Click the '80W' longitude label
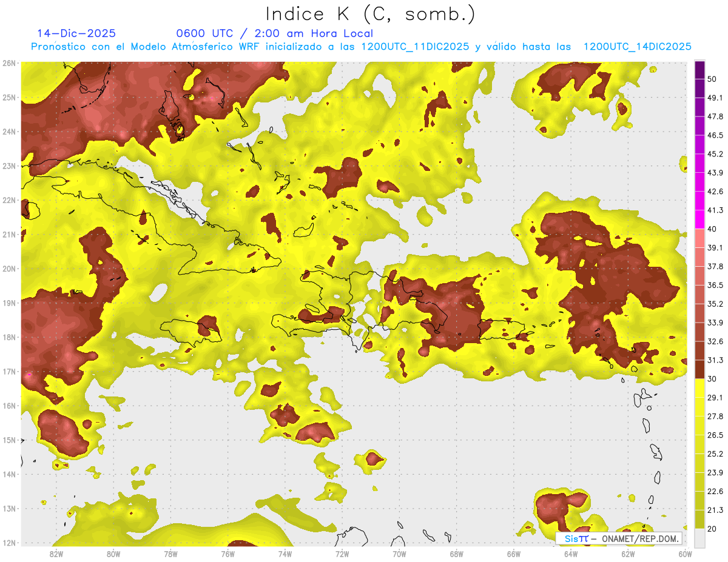The width and height of the screenshot is (728, 562). (113, 554)
